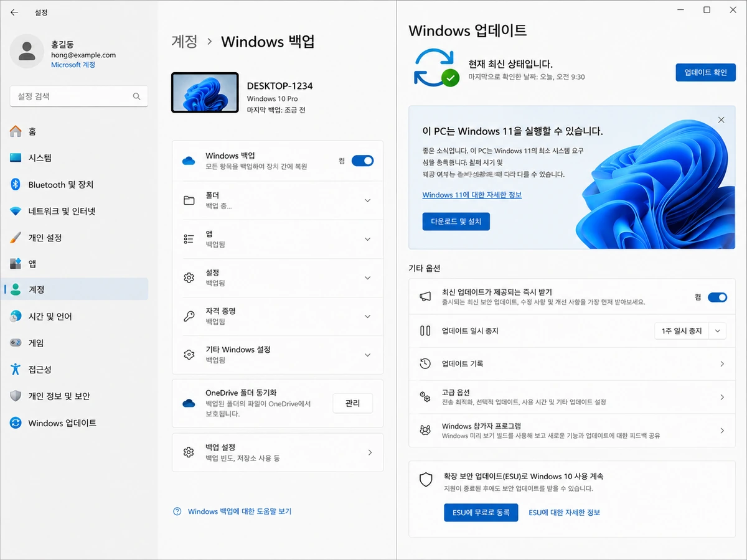Expand the 자격 증명 row chevron
This screenshot has height=560, width=747.
[x=367, y=316]
